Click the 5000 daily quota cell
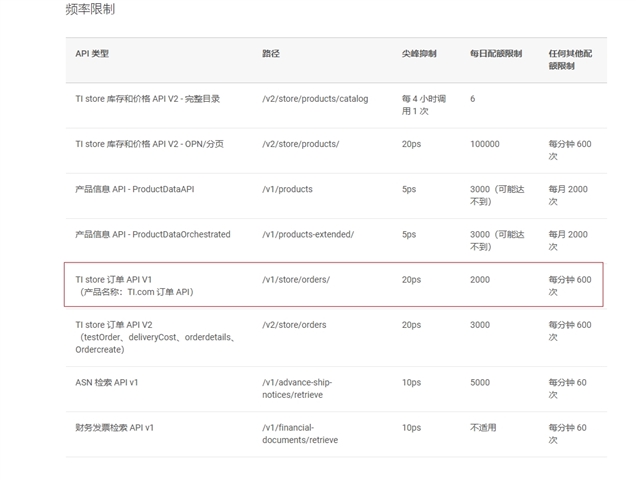This screenshot has width=636, height=480. coord(480,382)
